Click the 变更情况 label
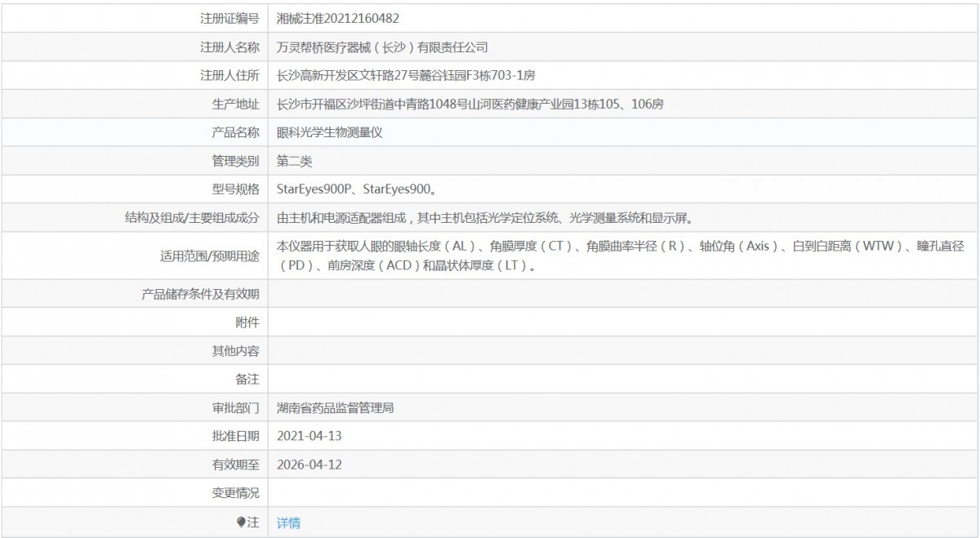The width and height of the screenshot is (980, 538). 235,493
